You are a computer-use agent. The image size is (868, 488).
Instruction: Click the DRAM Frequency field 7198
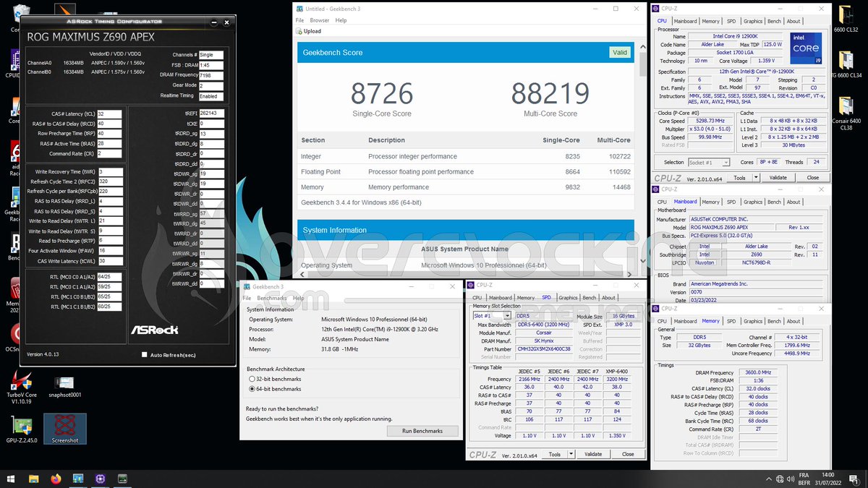[211, 75]
